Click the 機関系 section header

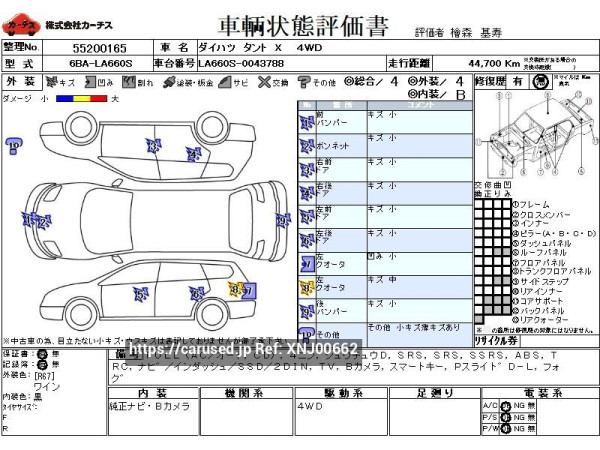pyautogui.click(x=246, y=393)
